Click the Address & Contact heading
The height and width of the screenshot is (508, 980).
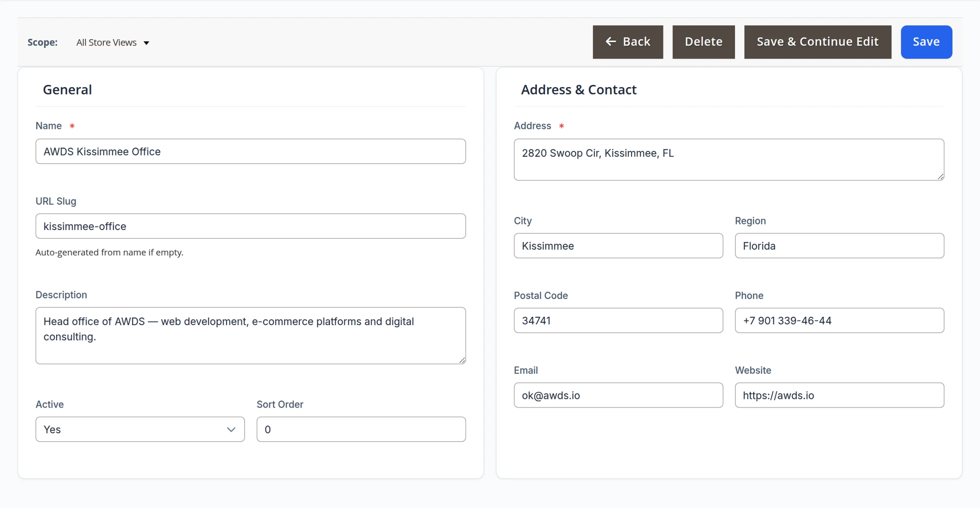coord(579,90)
